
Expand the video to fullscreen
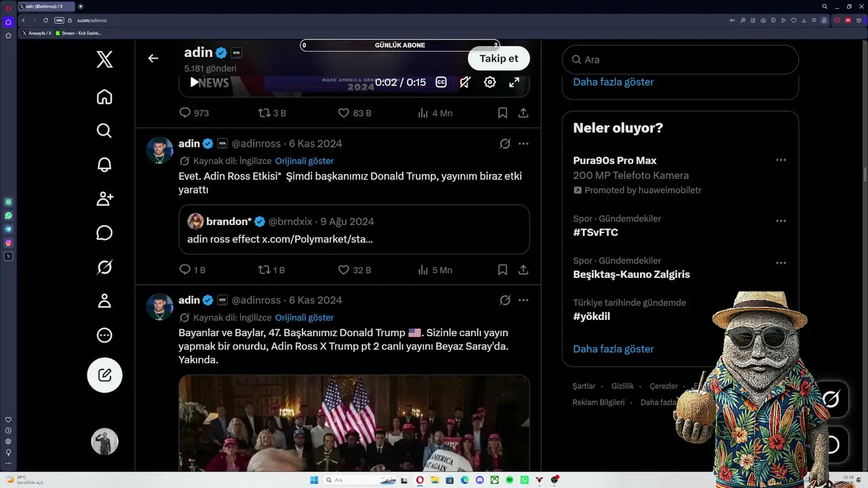(x=514, y=82)
